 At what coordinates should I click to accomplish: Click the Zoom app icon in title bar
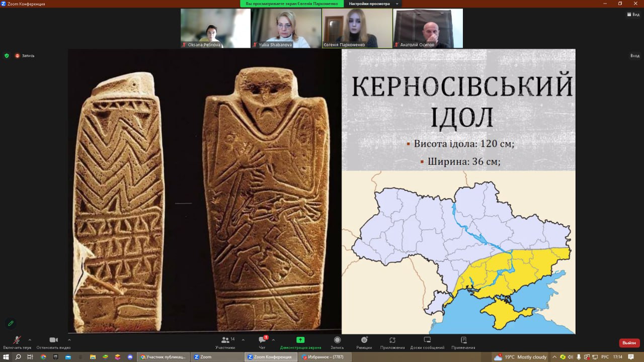click(x=4, y=4)
